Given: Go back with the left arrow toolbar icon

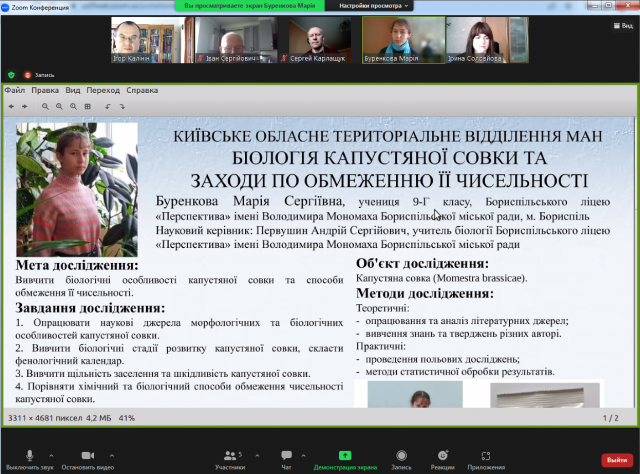Looking at the screenshot, I should [x=11, y=107].
